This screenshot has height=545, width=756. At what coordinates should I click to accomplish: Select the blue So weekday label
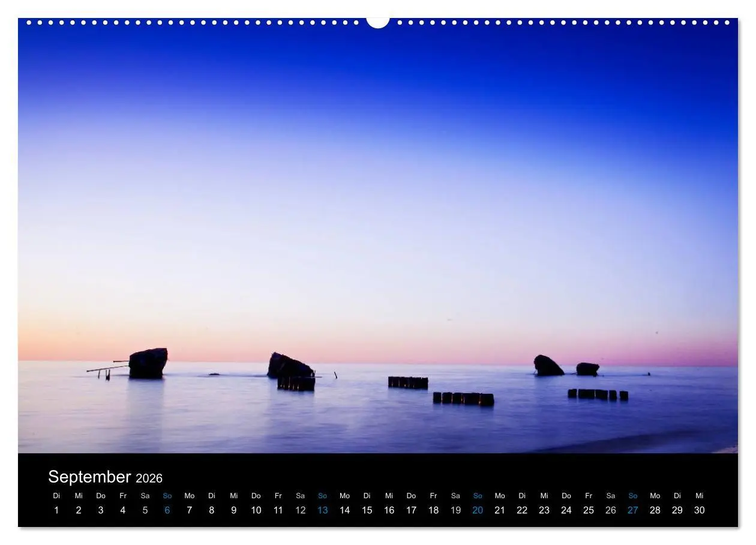pyautogui.click(x=166, y=496)
